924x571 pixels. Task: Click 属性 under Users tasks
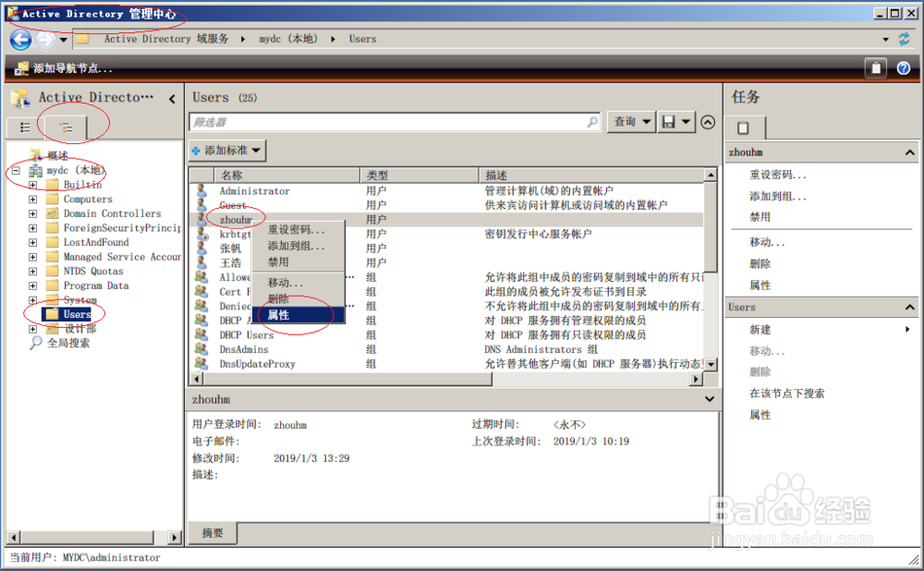760,415
